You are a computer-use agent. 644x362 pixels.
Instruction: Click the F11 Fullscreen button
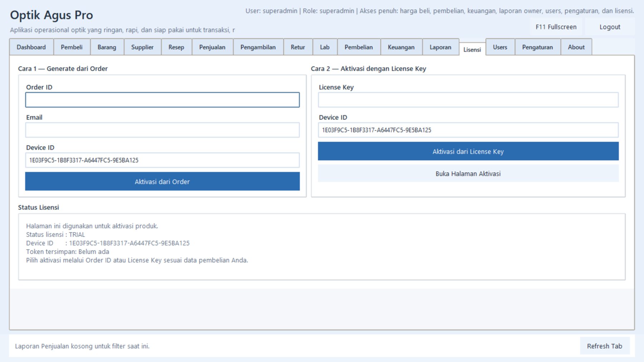pyautogui.click(x=556, y=27)
